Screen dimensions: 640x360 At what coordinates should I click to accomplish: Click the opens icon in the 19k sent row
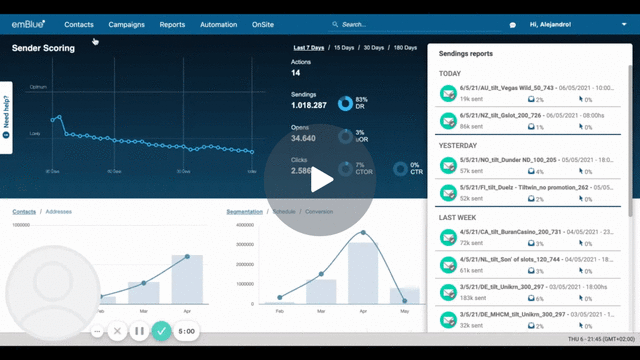[x=531, y=99]
